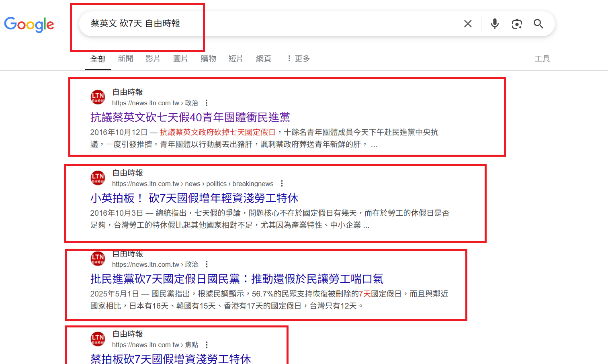Click LTN favicon of 批民進黨砍7天國定假日 result

click(x=98, y=259)
